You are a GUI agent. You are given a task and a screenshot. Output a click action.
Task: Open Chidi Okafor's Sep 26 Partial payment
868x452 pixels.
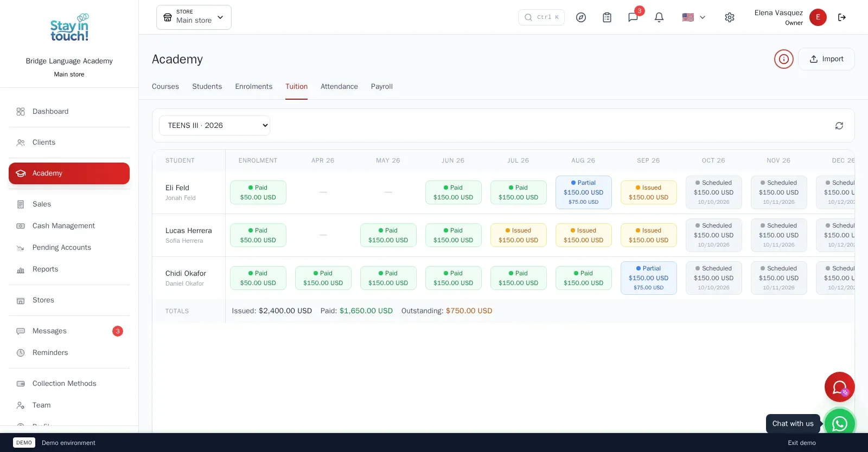(649, 278)
